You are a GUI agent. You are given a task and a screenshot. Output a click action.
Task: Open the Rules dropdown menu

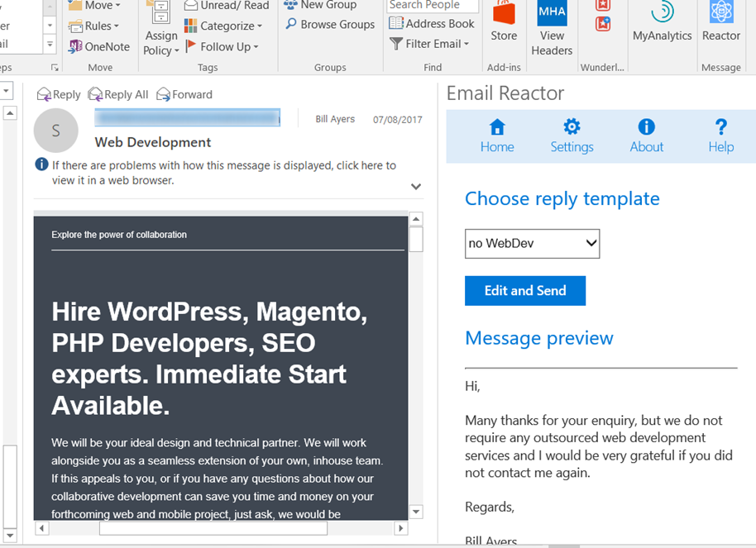tap(94, 26)
